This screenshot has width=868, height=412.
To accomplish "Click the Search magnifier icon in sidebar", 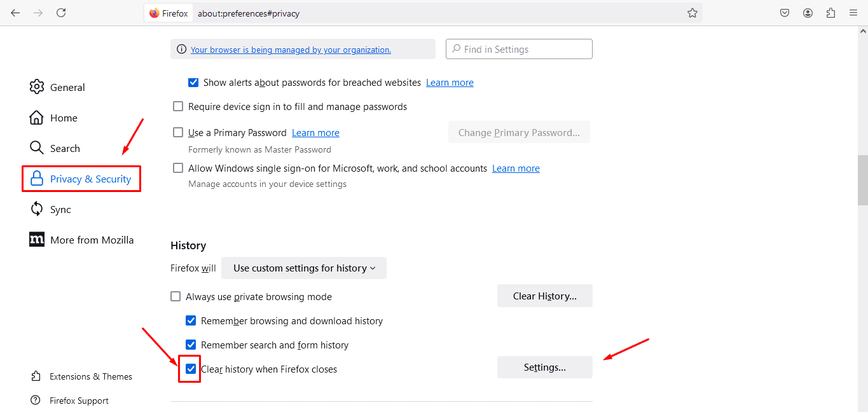I will (37, 148).
